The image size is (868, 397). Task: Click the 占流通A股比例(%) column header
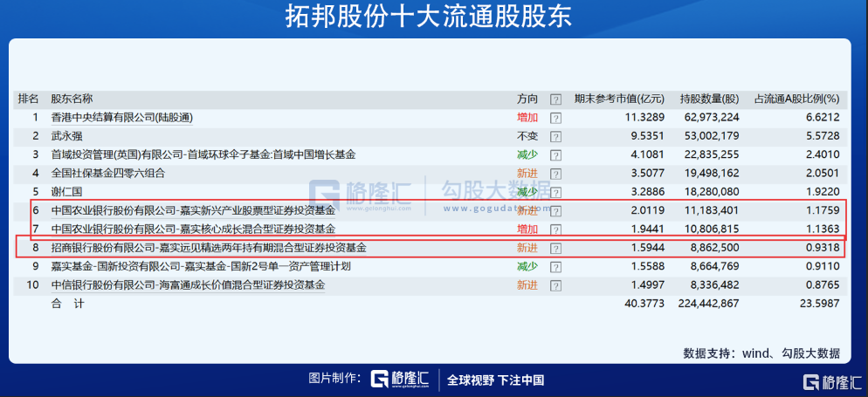[797, 99]
